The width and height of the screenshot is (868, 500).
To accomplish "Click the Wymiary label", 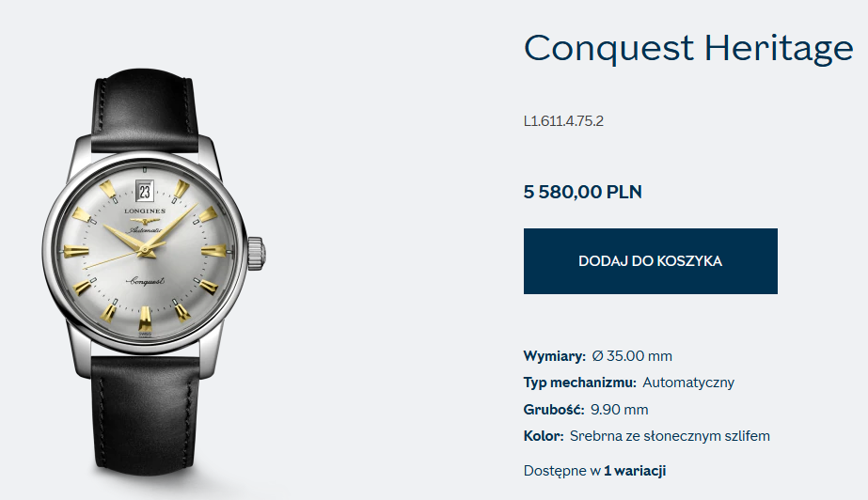I will (554, 355).
